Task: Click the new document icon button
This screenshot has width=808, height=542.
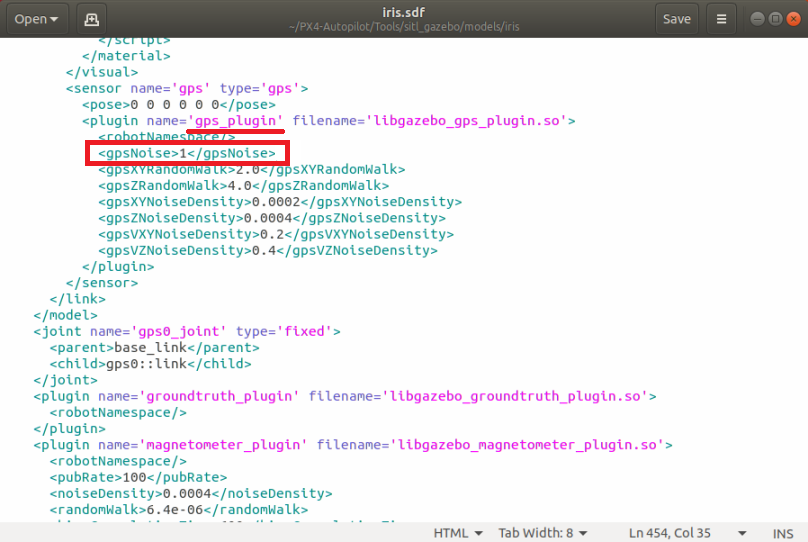Action: (91, 19)
